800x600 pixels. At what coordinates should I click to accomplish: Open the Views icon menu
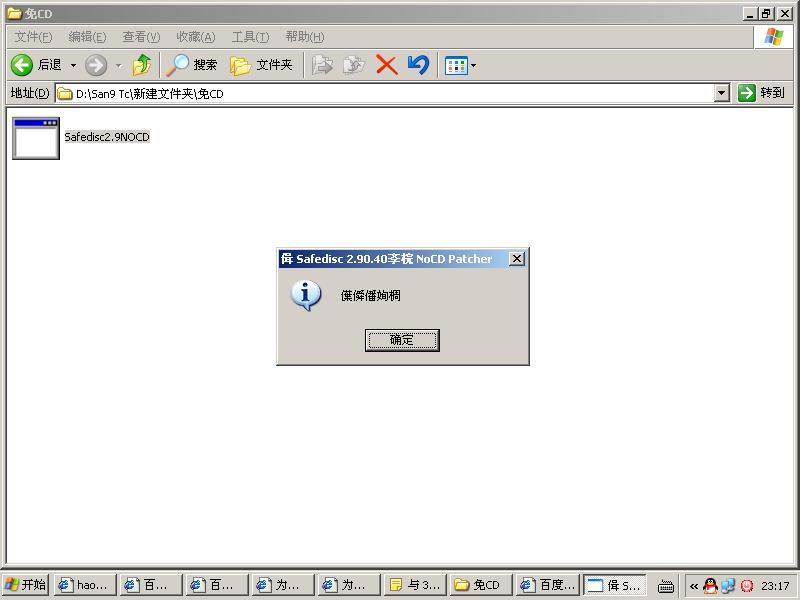(x=460, y=65)
